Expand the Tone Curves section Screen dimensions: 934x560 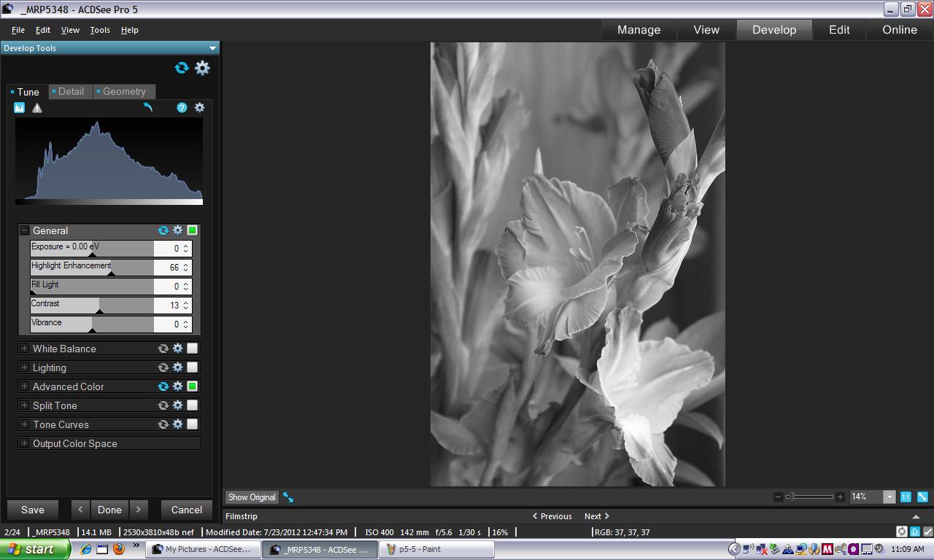pos(24,424)
